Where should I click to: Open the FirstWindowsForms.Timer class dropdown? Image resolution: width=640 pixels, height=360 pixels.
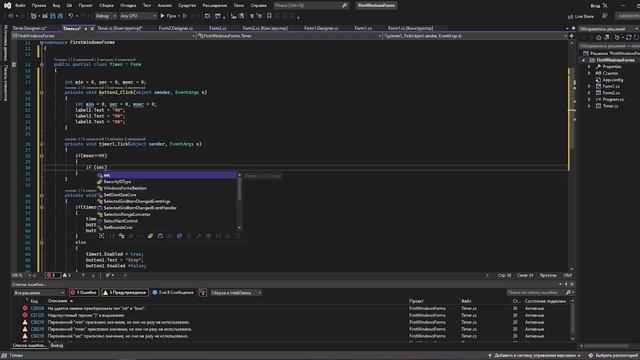[x=289, y=36]
